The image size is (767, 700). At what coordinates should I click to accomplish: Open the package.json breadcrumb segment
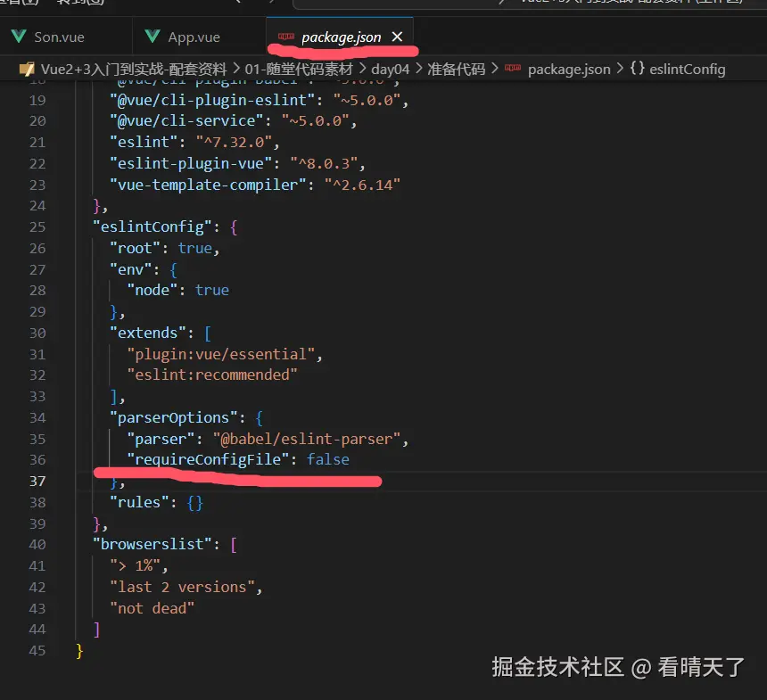click(x=569, y=69)
